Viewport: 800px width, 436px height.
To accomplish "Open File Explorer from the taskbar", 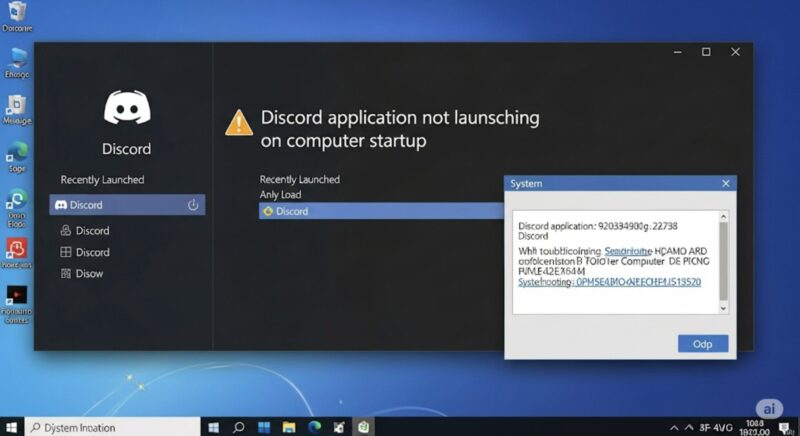I will 289,427.
